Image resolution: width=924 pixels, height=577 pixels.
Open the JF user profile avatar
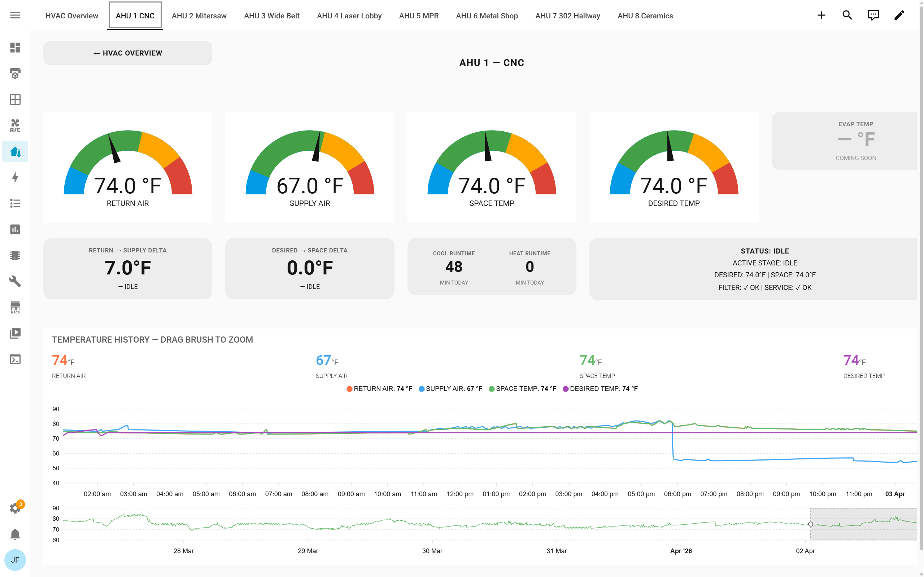(x=15, y=560)
